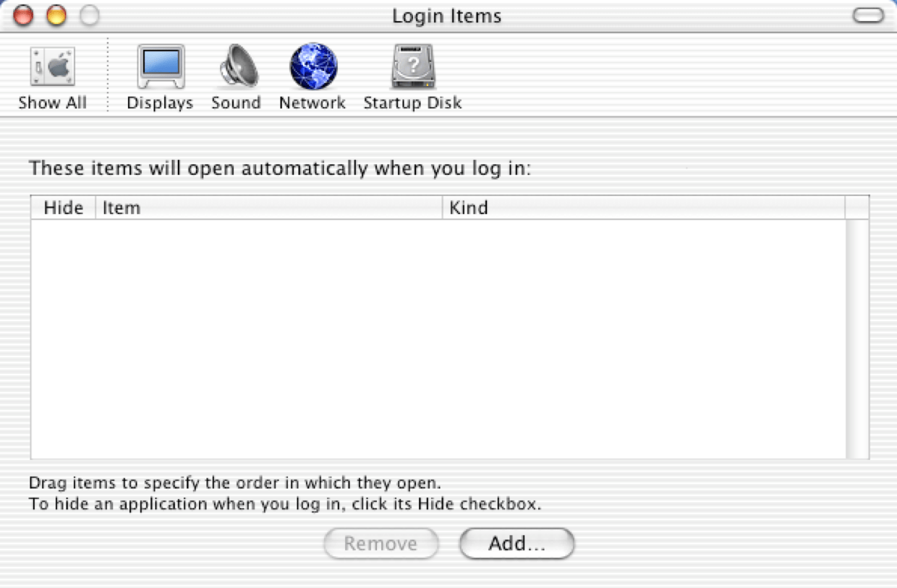This screenshot has width=897, height=588.
Task: Sort by the Item column header
Action: tap(268, 208)
